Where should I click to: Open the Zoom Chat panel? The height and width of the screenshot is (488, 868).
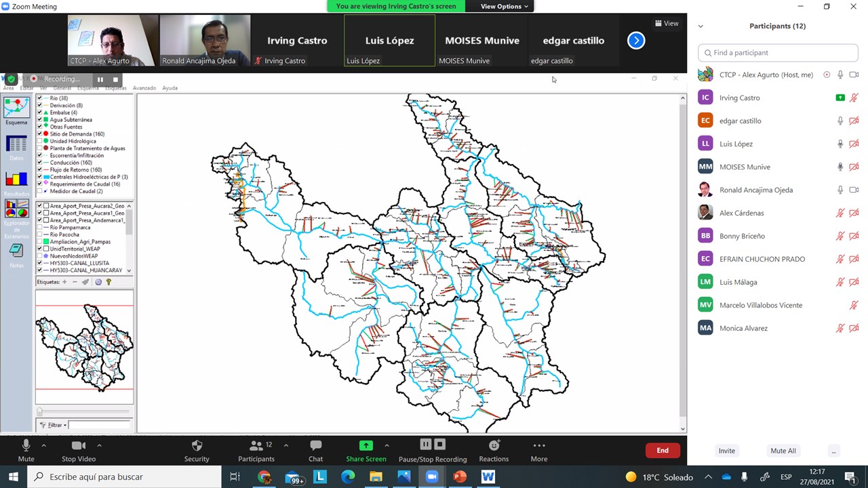(315, 445)
